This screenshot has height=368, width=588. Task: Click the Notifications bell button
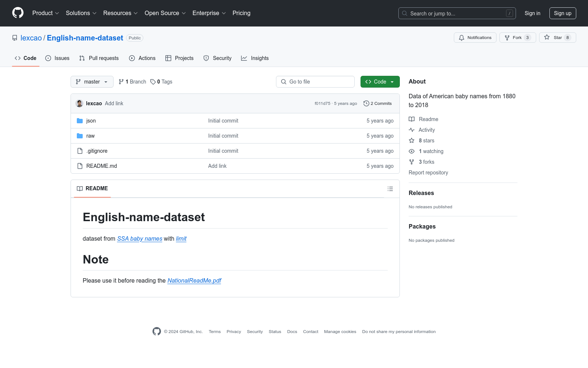click(x=475, y=38)
